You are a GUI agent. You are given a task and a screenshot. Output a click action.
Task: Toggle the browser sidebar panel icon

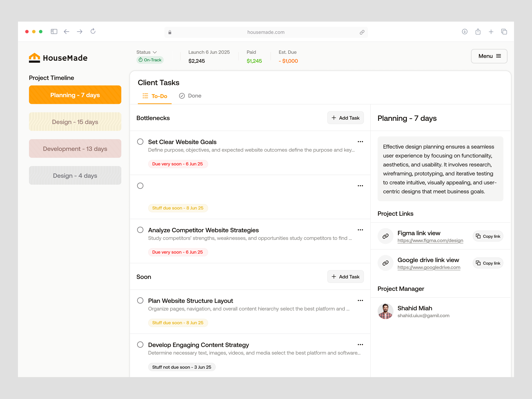[54, 32]
